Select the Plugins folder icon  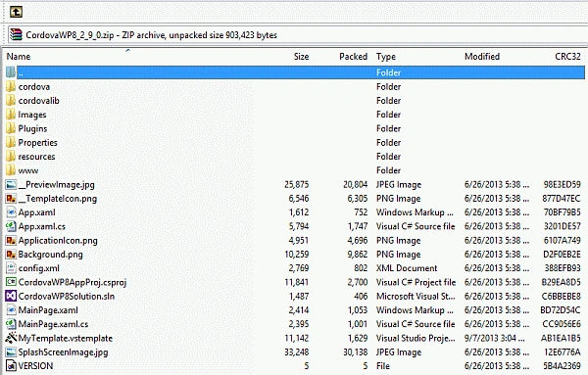coord(11,128)
